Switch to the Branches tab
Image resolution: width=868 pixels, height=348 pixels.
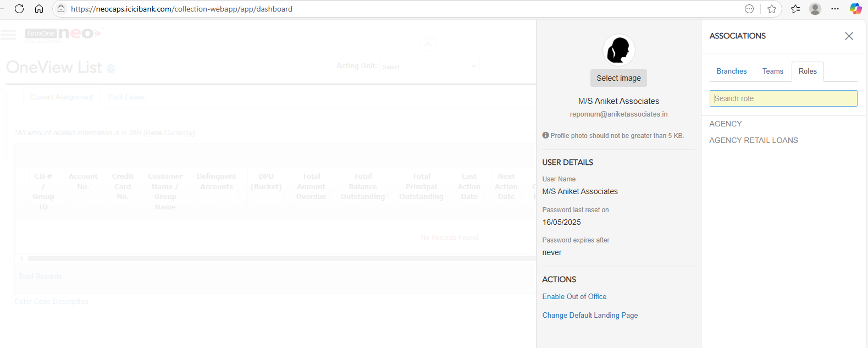(x=731, y=71)
